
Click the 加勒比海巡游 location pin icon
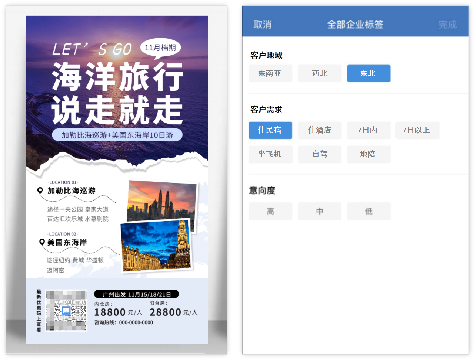40,190
